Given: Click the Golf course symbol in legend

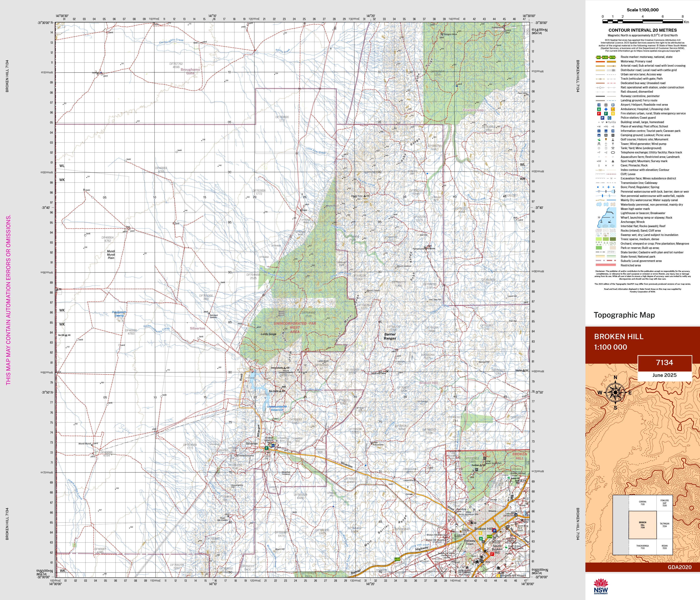Looking at the screenshot, I should coord(599,140).
